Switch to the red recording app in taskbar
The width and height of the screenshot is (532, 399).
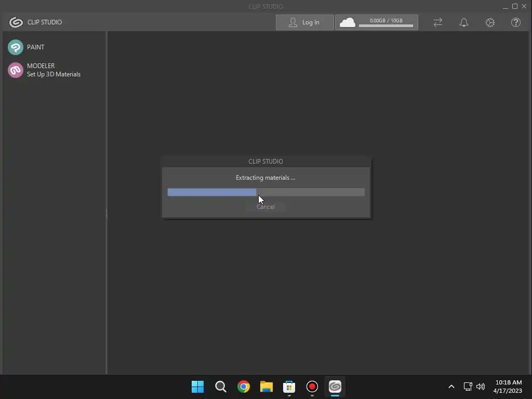click(x=312, y=387)
